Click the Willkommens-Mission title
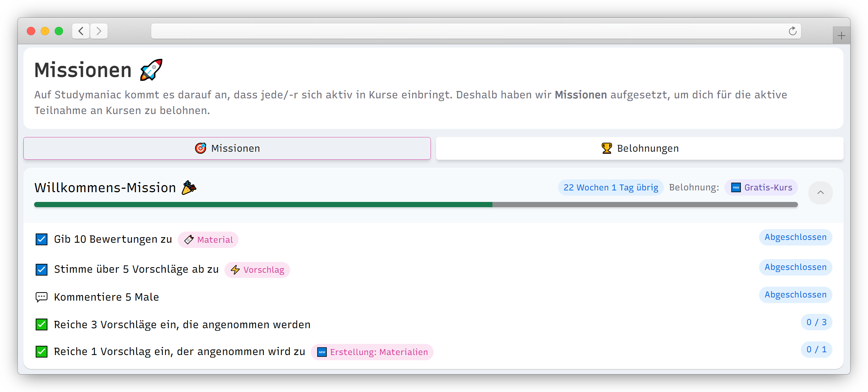Screen dimensions: 868x392 (105, 188)
